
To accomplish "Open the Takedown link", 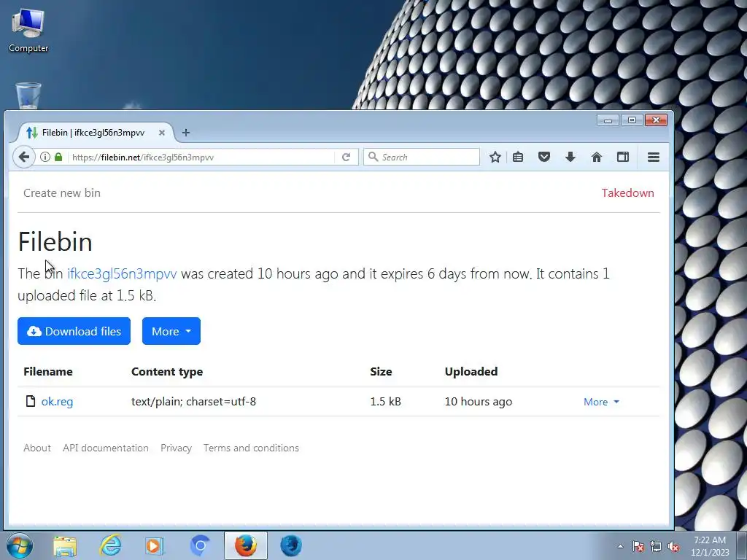I will pyautogui.click(x=627, y=192).
